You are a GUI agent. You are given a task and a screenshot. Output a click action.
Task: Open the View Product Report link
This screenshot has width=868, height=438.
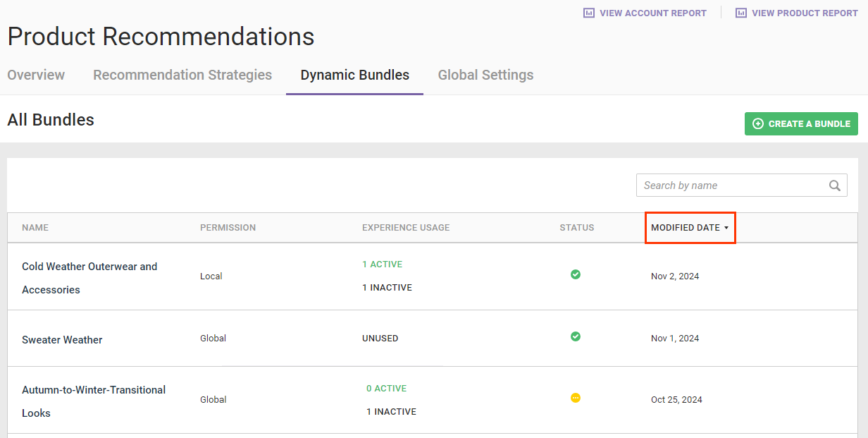pos(805,13)
